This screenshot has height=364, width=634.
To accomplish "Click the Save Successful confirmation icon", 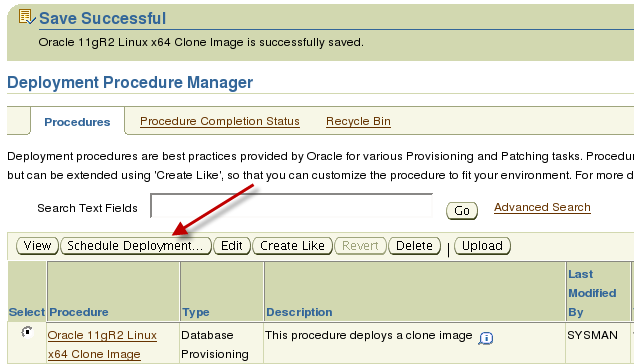I will (27, 17).
